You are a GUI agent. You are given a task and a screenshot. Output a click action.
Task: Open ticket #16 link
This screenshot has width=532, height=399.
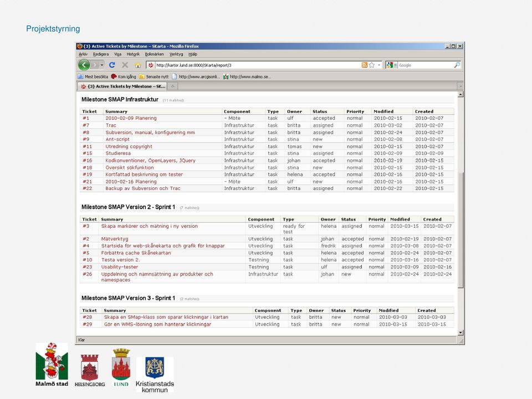(87, 161)
